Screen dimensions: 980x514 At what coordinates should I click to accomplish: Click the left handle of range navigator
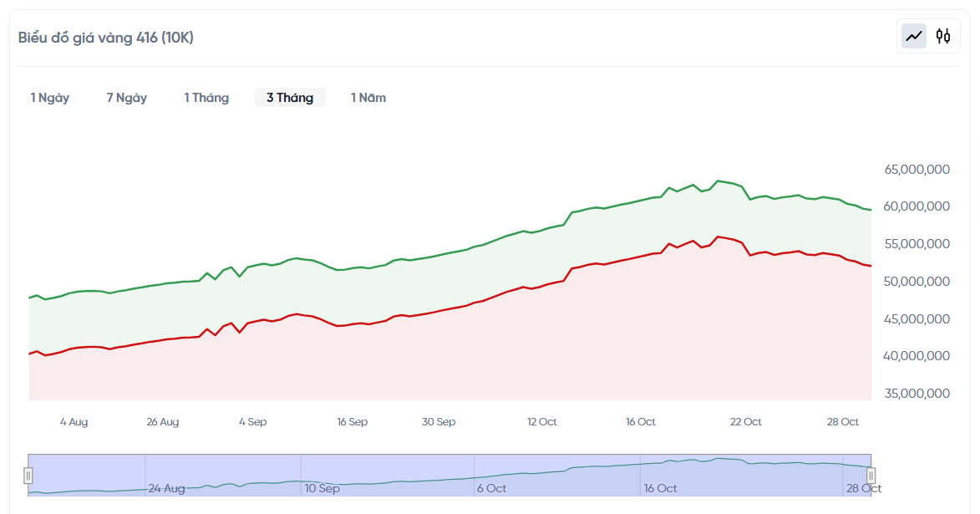[x=28, y=476]
